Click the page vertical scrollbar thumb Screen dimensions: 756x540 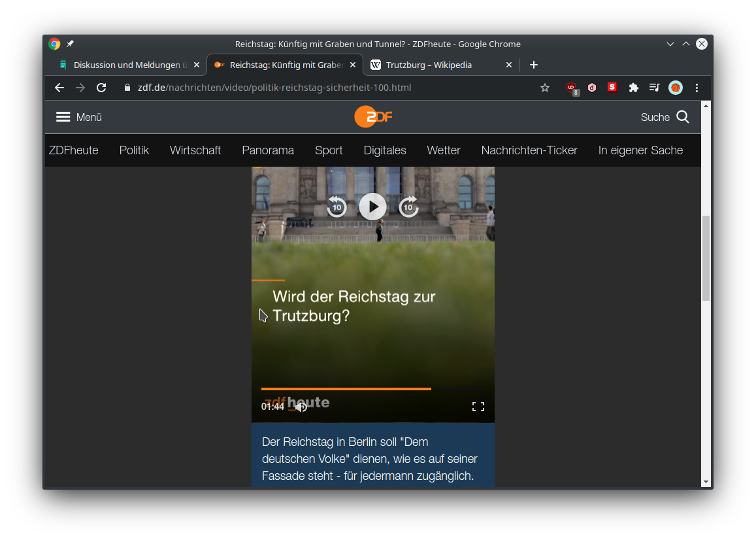point(706,258)
